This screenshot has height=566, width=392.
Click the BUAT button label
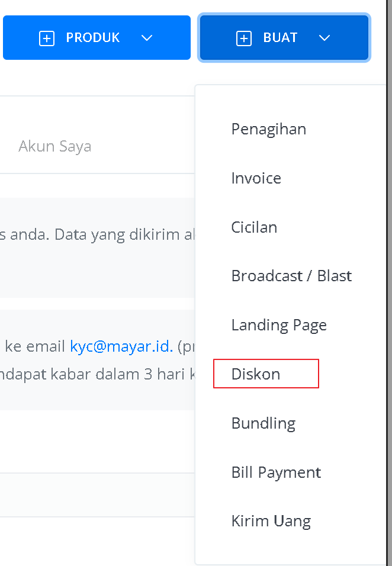pyautogui.click(x=281, y=37)
